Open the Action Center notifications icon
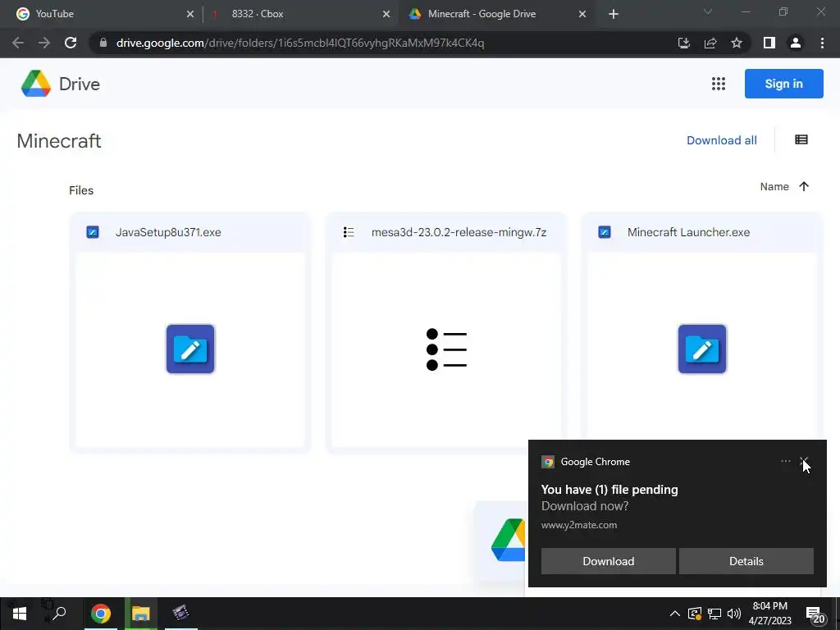Viewport: 840px width, 630px height. (815, 614)
